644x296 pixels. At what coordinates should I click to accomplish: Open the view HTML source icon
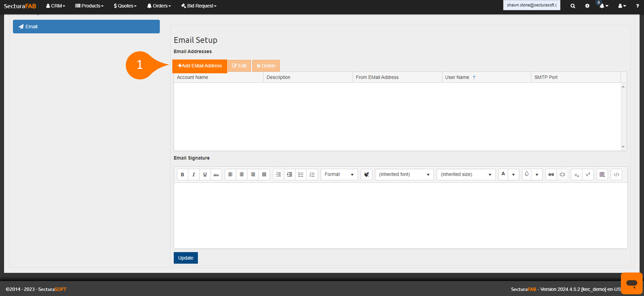(616, 175)
